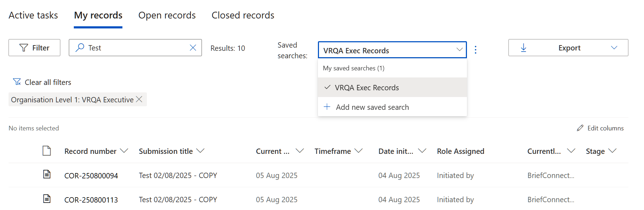The width and height of the screenshot is (644, 210).
Task: Click the Edit columns pencil icon
Action: tap(580, 128)
